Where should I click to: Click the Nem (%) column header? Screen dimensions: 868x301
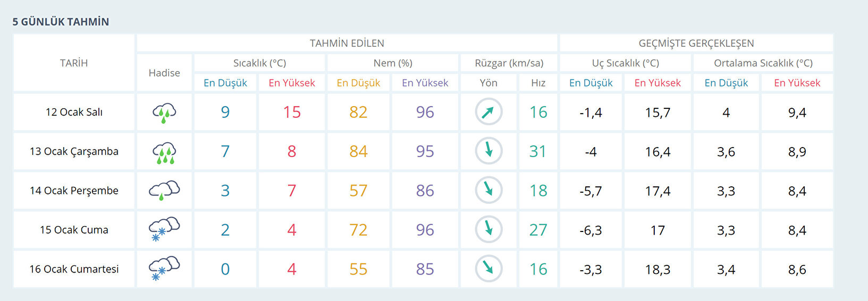[393, 63]
